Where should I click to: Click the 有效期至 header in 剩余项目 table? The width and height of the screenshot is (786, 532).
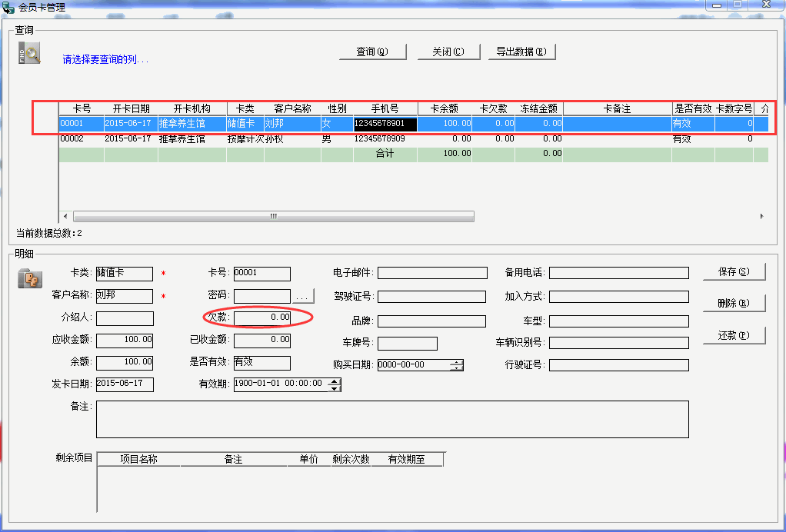coord(407,460)
